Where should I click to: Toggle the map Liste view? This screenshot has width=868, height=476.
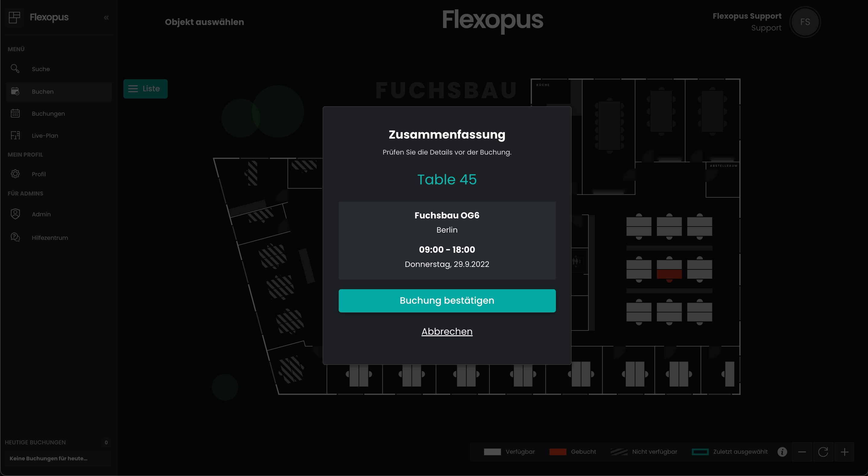tap(145, 89)
